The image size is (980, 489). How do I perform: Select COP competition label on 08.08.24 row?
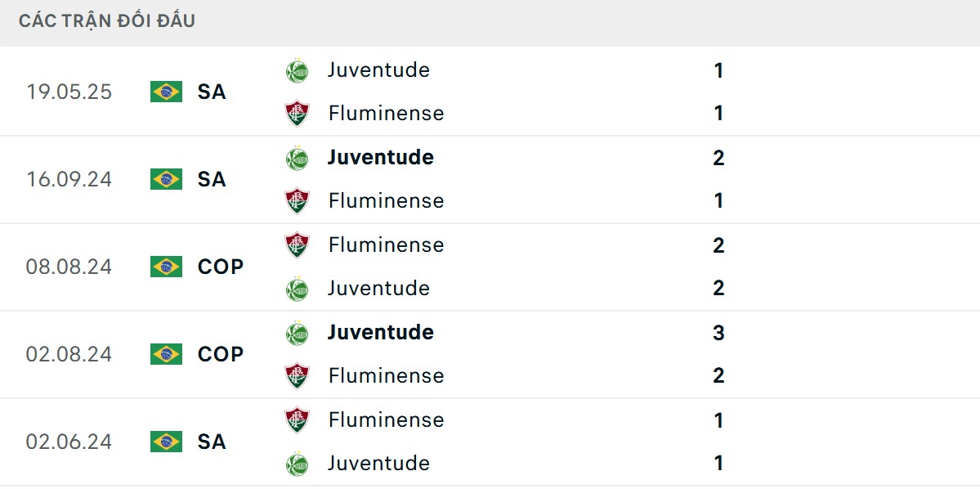coord(221,267)
